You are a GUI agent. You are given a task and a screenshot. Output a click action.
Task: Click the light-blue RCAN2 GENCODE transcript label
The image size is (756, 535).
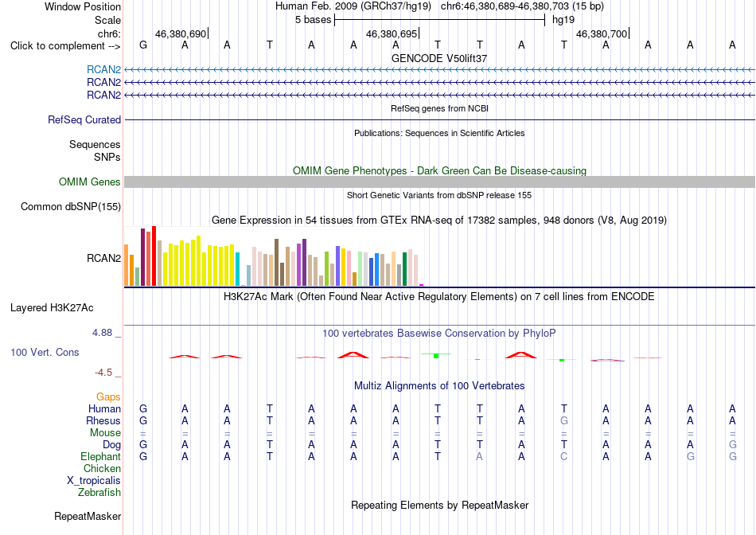point(103,69)
